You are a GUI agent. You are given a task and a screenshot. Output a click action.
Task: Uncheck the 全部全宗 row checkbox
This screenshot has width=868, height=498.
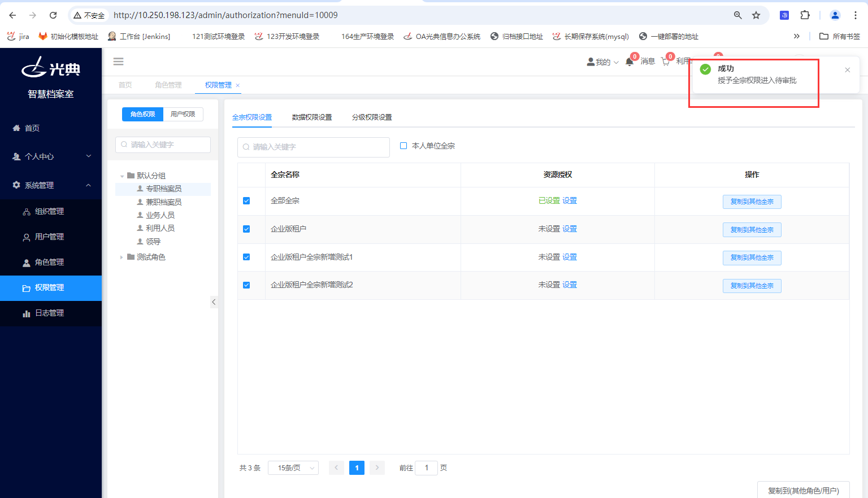pos(246,200)
